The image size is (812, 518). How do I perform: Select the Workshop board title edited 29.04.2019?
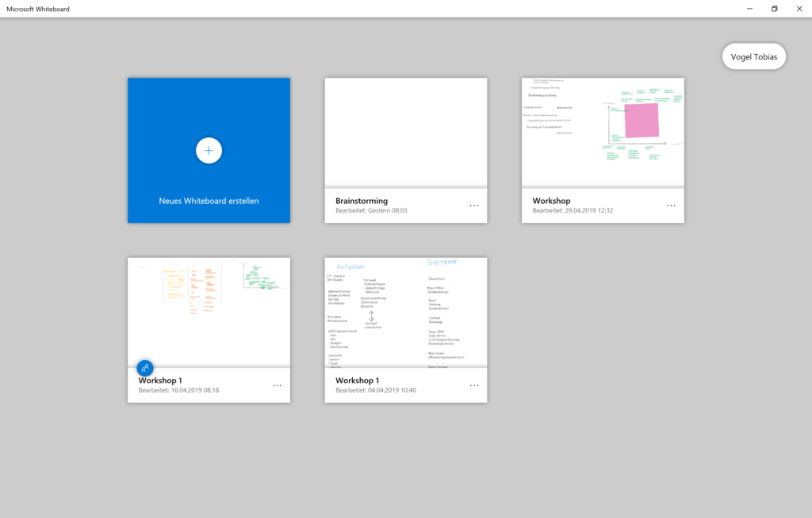pos(552,201)
